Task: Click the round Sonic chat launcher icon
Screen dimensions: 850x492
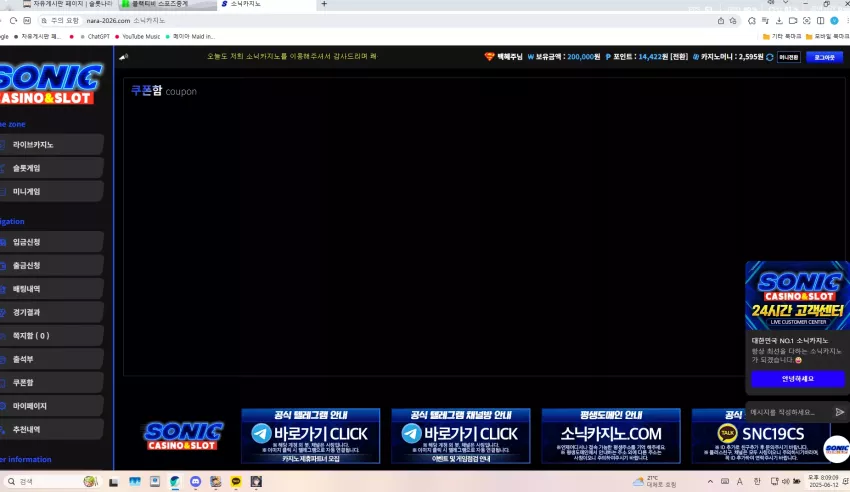Action: [836, 449]
